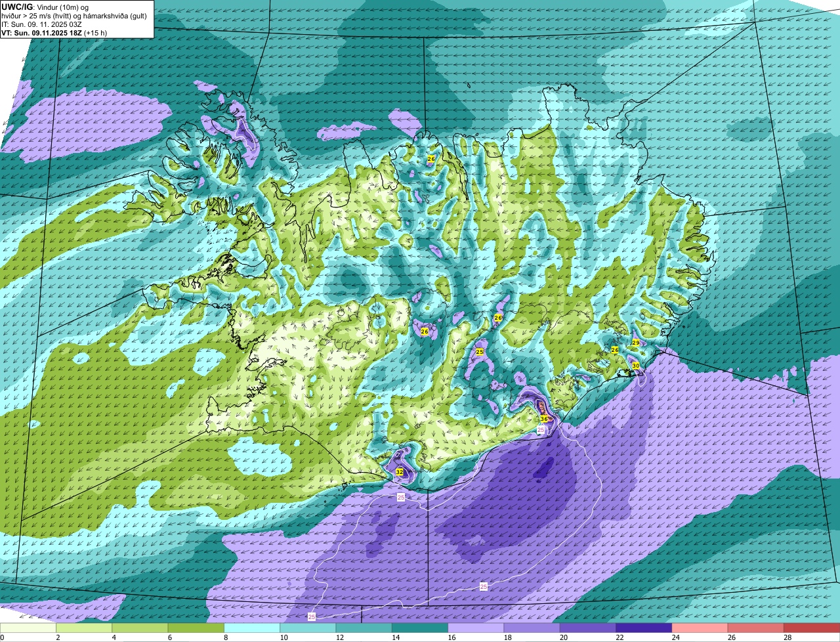
Task: Click the 22–24 m/s dark indigo legend swatch
Action: coord(644,628)
